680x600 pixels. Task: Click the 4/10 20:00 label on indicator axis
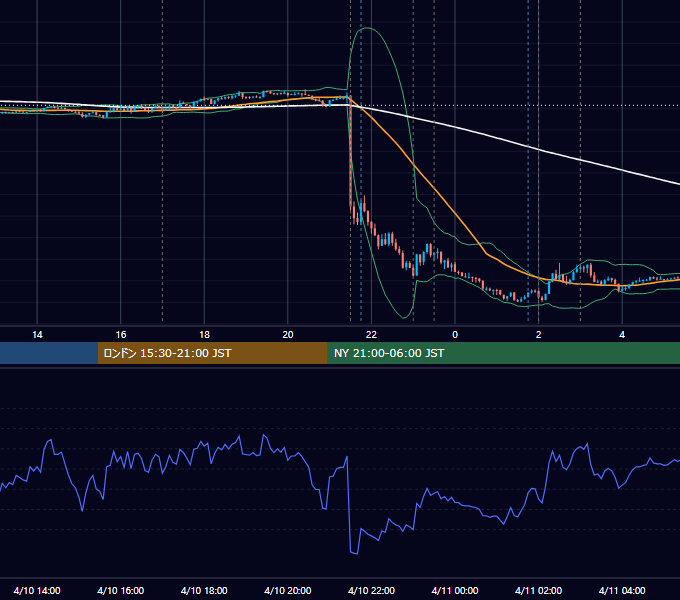tap(288, 590)
